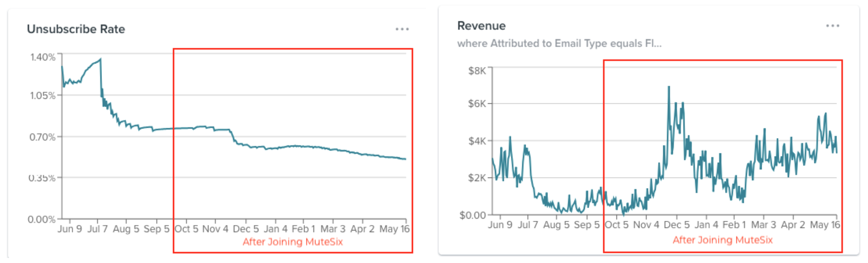Screen dimensions: 868x263
Task: Click the $2K label on Revenue y-axis
Action: [477, 178]
